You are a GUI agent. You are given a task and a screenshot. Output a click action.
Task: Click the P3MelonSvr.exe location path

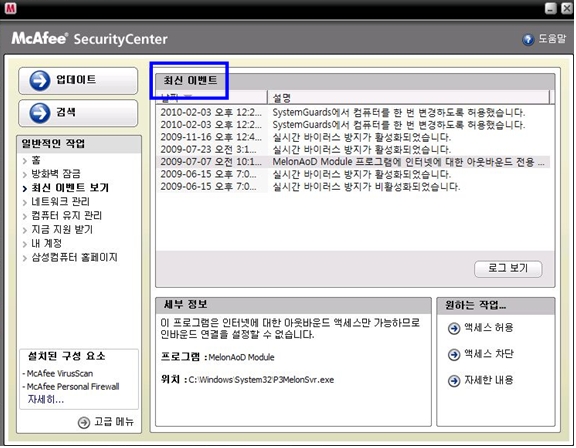261,380
